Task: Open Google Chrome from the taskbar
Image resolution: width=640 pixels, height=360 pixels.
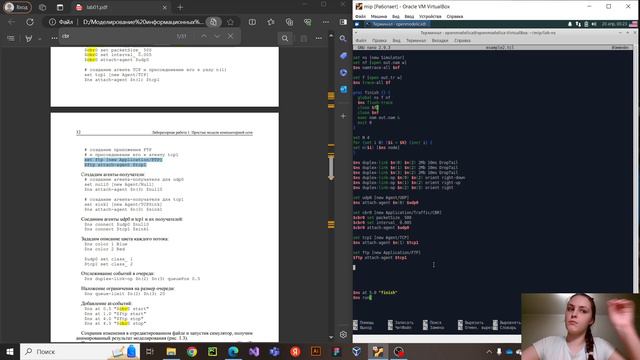Action: (x=192, y=351)
